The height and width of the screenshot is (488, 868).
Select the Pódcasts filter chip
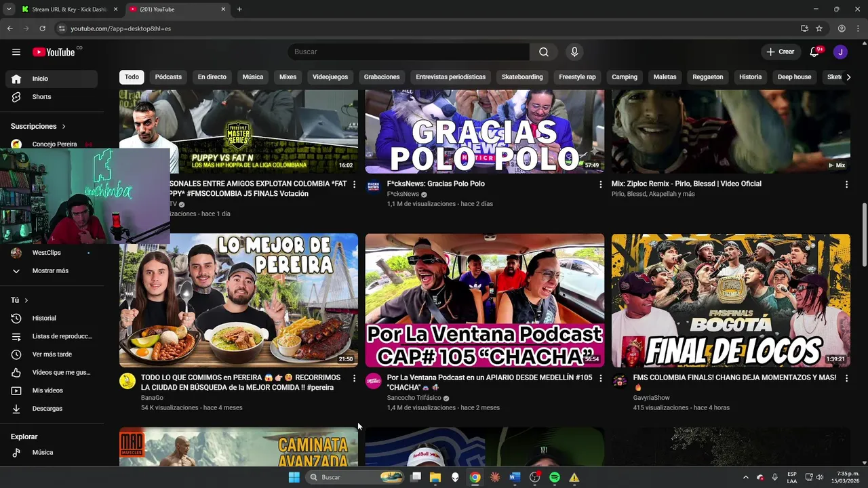(168, 77)
